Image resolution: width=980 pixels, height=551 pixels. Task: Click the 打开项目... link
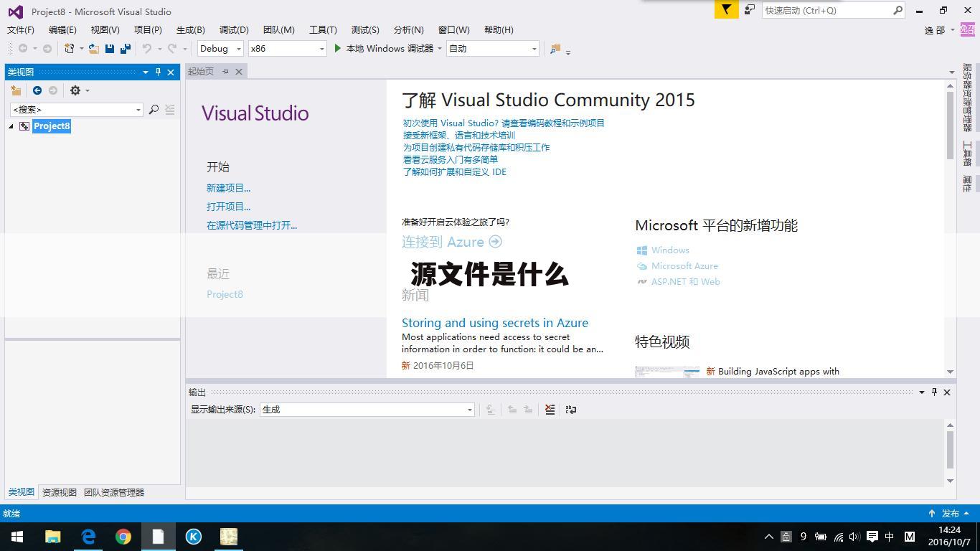pos(228,207)
